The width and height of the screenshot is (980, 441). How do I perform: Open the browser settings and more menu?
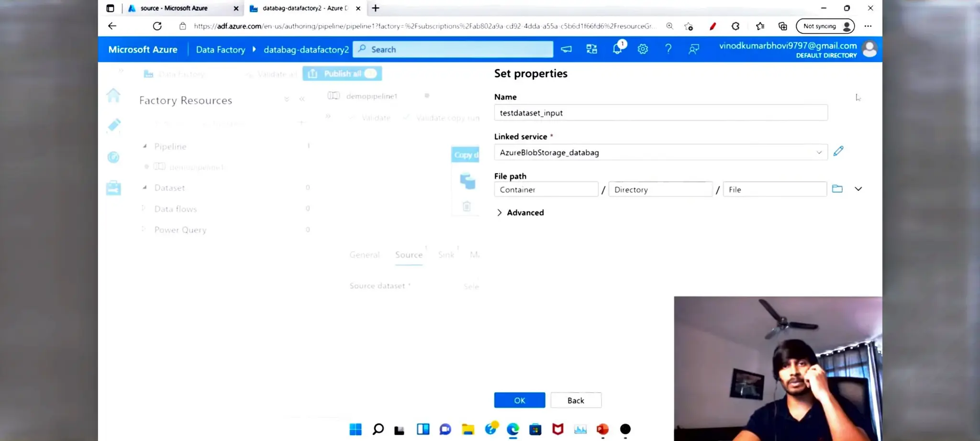tap(868, 26)
